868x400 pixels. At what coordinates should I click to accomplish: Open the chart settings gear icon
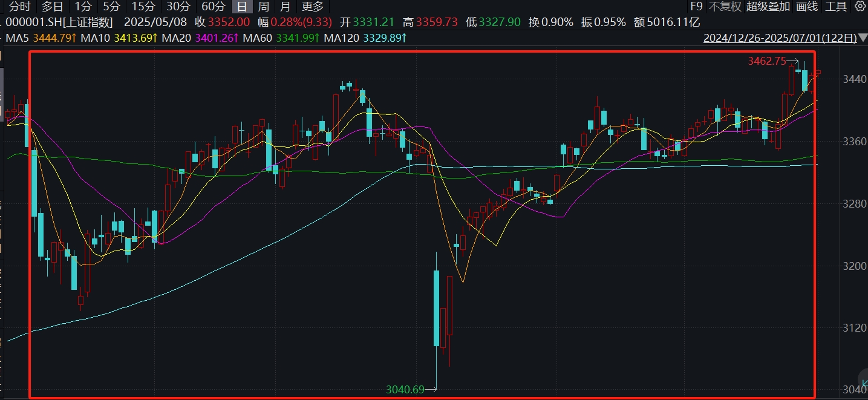860,7
